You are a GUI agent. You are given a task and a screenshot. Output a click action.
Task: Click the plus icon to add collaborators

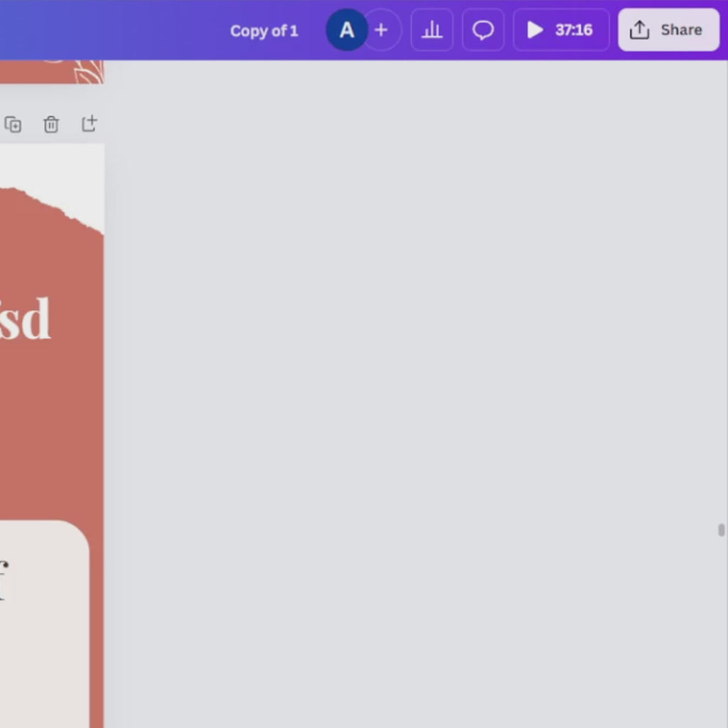382,30
